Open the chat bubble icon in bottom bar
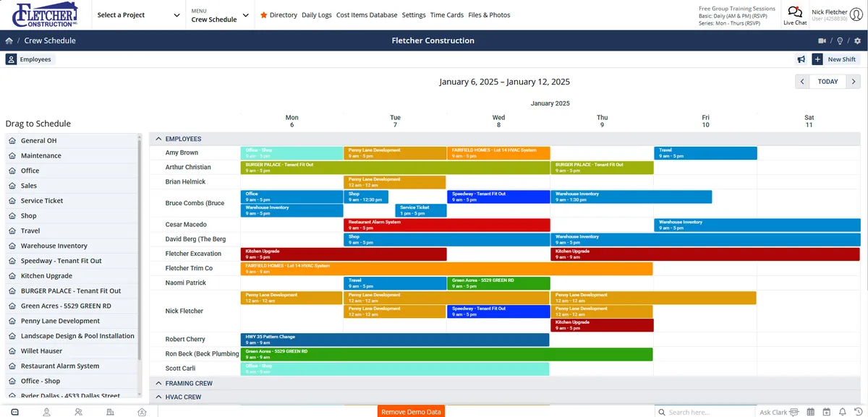 point(14,412)
